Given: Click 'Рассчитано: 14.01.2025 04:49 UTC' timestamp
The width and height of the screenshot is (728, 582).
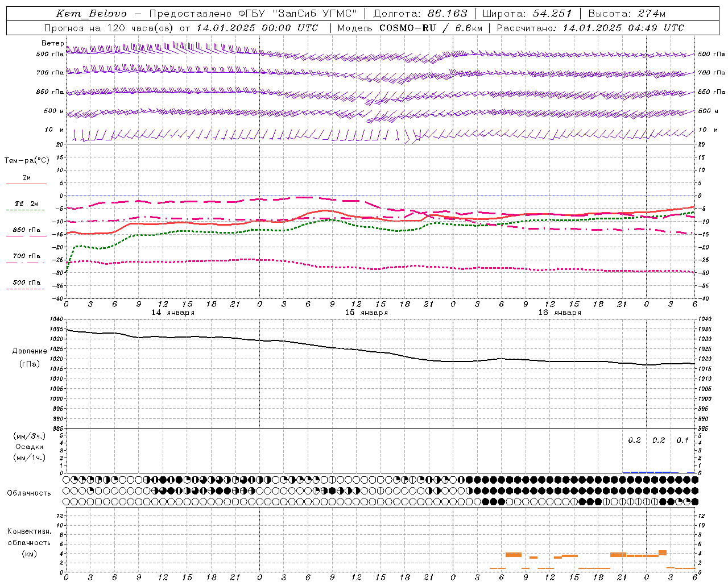Looking at the screenshot, I should (590, 28).
